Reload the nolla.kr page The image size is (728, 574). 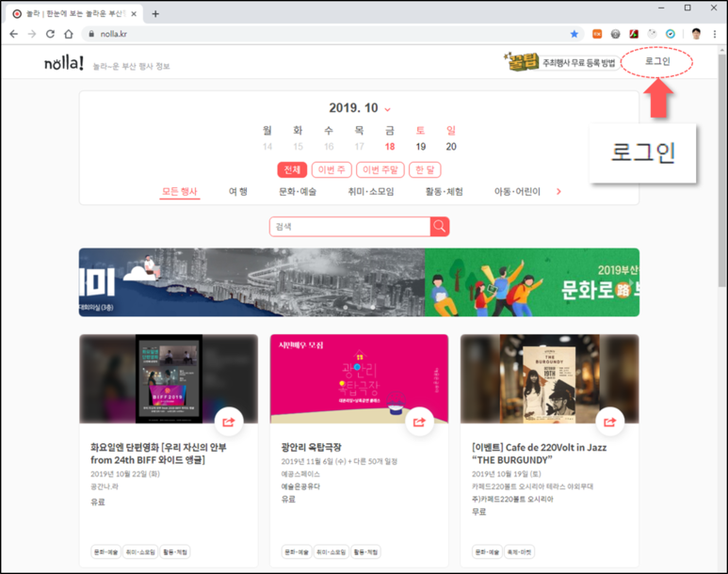(x=50, y=34)
